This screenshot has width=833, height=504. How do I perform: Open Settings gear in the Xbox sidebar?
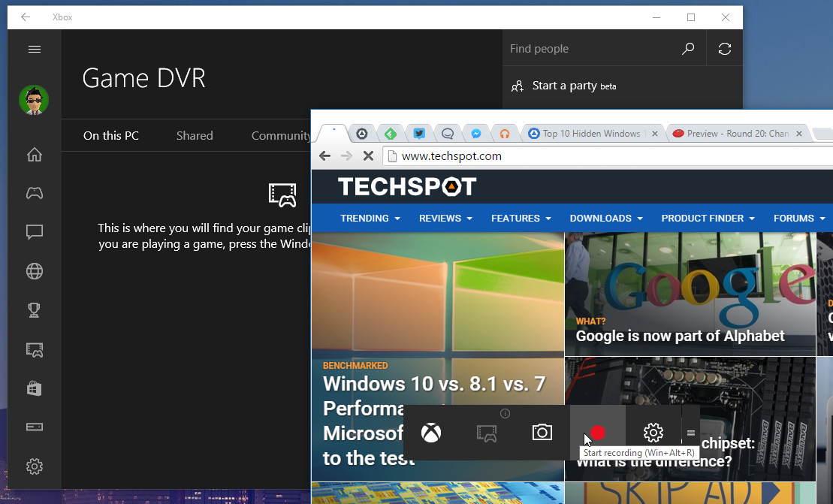click(35, 466)
